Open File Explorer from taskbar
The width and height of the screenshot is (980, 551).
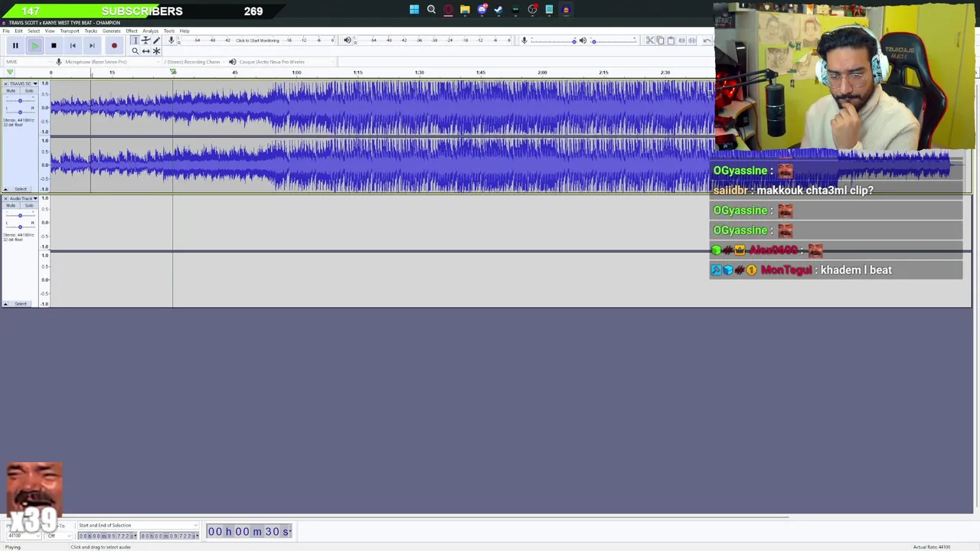pos(465,10)
